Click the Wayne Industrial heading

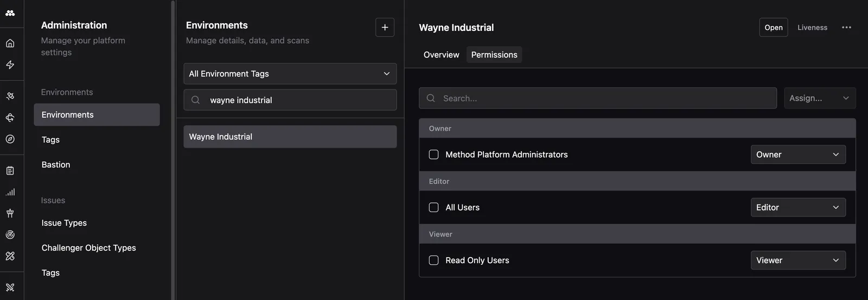point(456,28)
